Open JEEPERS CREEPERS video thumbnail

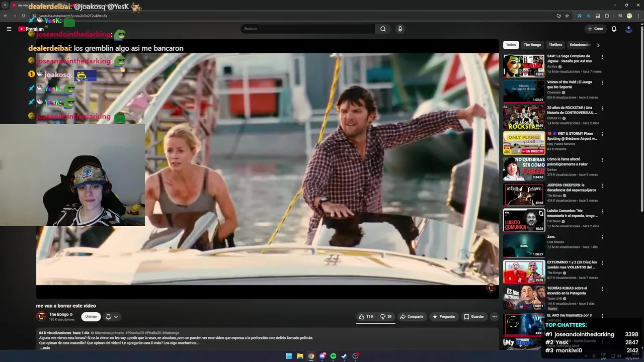tap(524, 194)
